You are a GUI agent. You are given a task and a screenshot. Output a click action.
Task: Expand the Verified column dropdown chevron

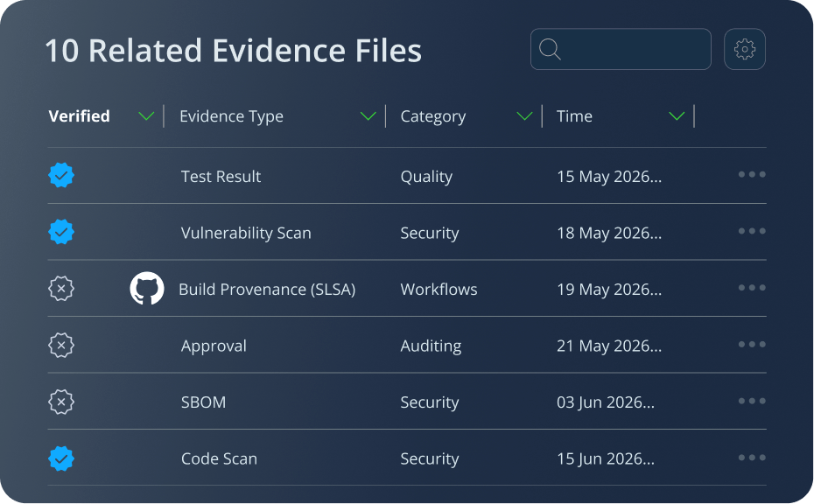(x=146, y=116)
